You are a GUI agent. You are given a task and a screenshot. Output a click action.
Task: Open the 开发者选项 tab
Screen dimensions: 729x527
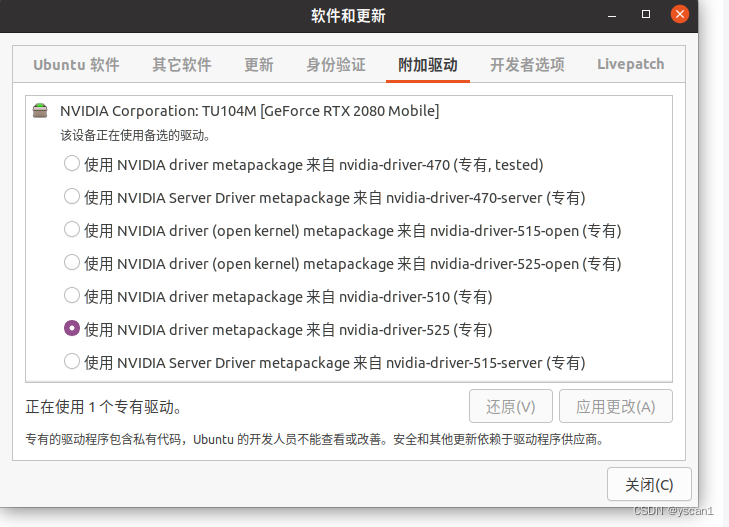click(x=527, y=65)
